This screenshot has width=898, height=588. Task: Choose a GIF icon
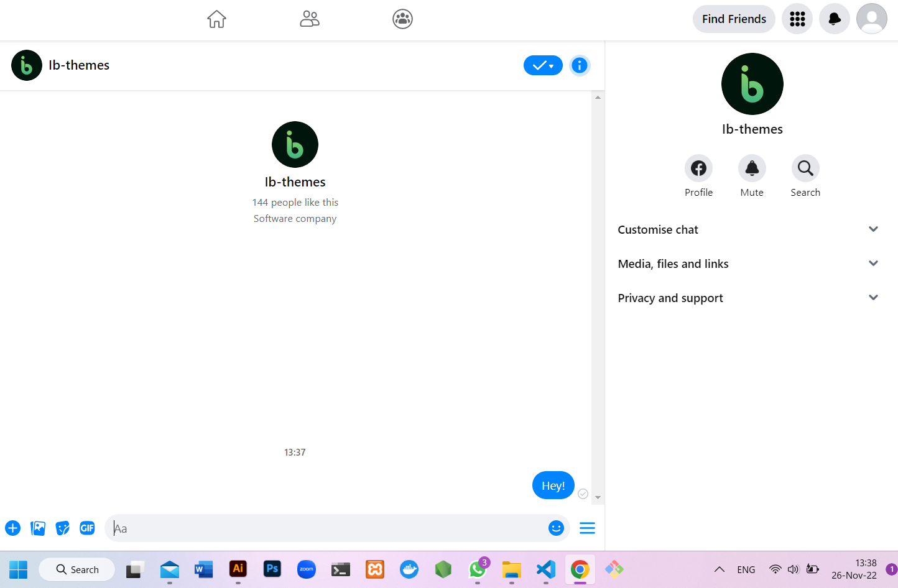click(x=88, y=528)
